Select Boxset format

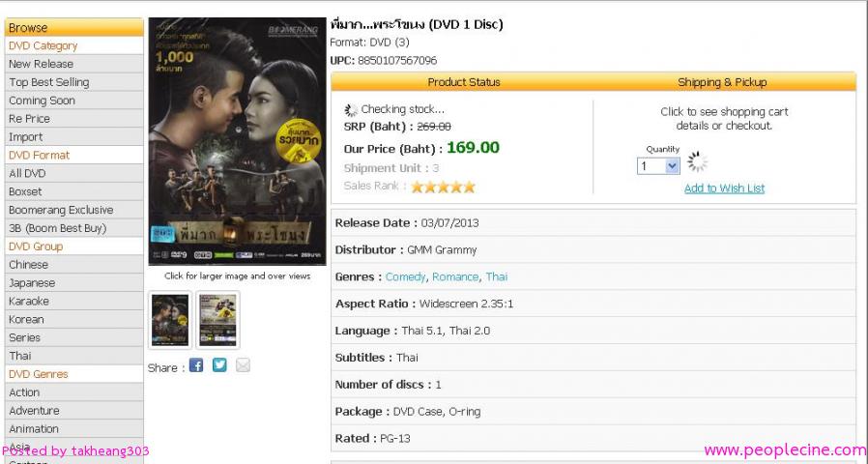click(x=74, y=191)
